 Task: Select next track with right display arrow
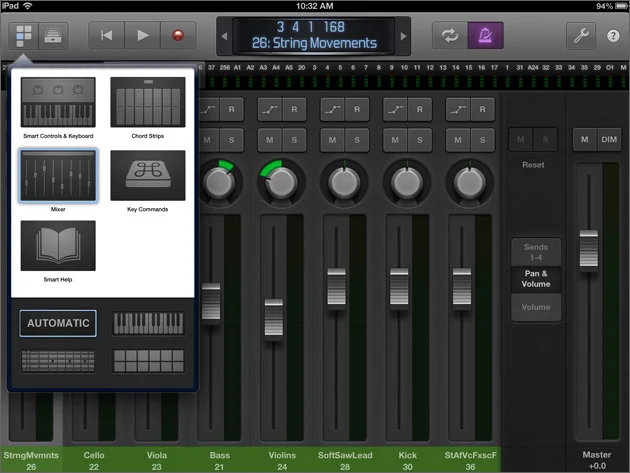click(x=403, y=36)
